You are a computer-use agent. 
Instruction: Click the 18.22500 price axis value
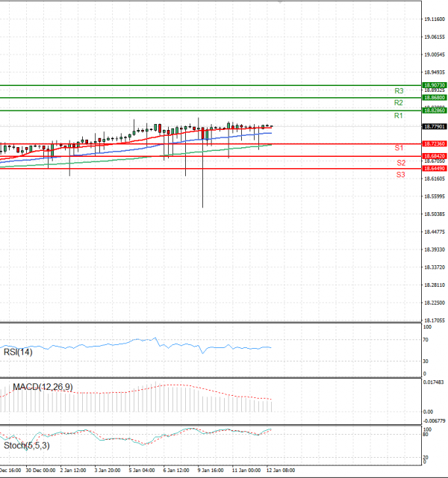(435, 302)
